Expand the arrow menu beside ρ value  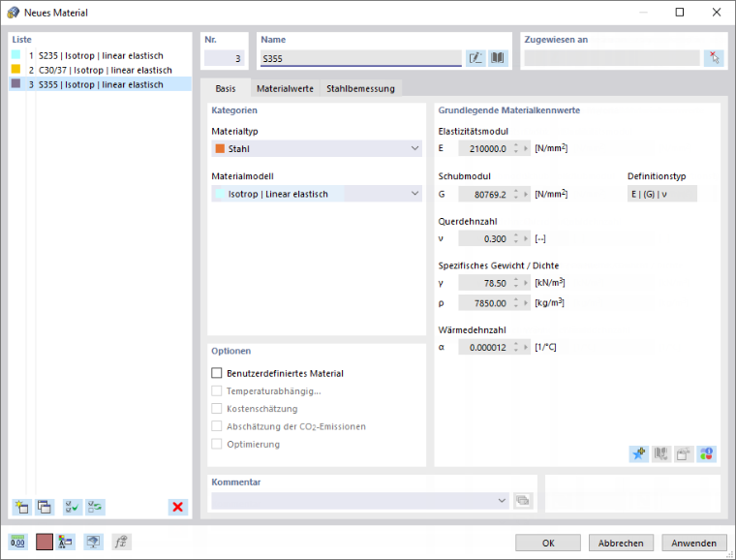point(526,303)
